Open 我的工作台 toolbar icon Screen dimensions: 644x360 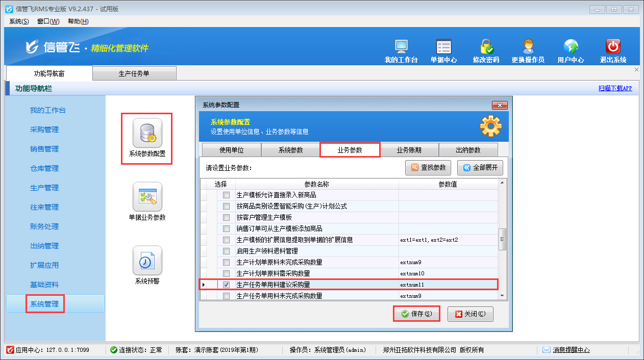(x=401, y=47)
